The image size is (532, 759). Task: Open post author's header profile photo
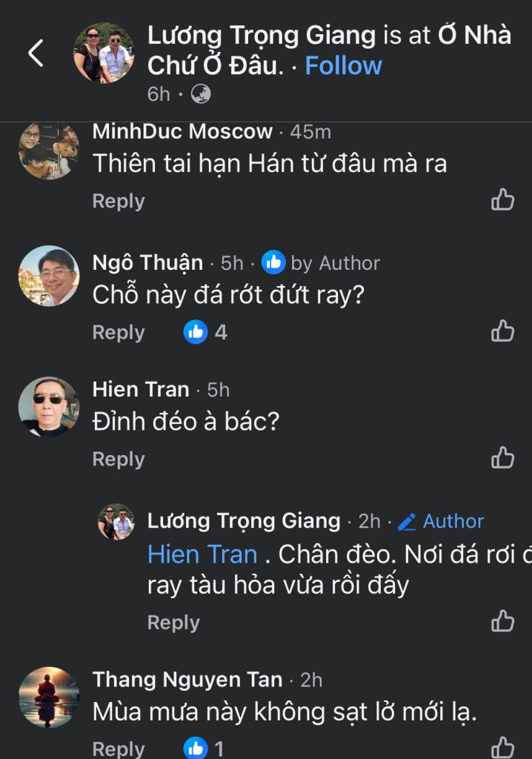[x=104, y=53]
